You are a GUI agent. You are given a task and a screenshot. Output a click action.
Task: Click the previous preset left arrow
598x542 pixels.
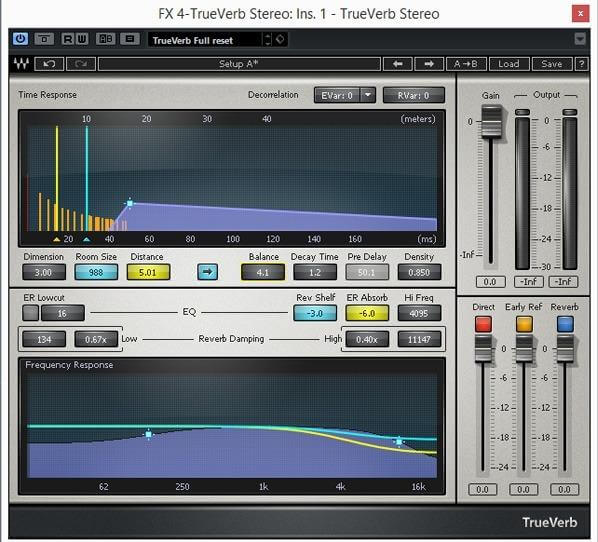point(397,64)
